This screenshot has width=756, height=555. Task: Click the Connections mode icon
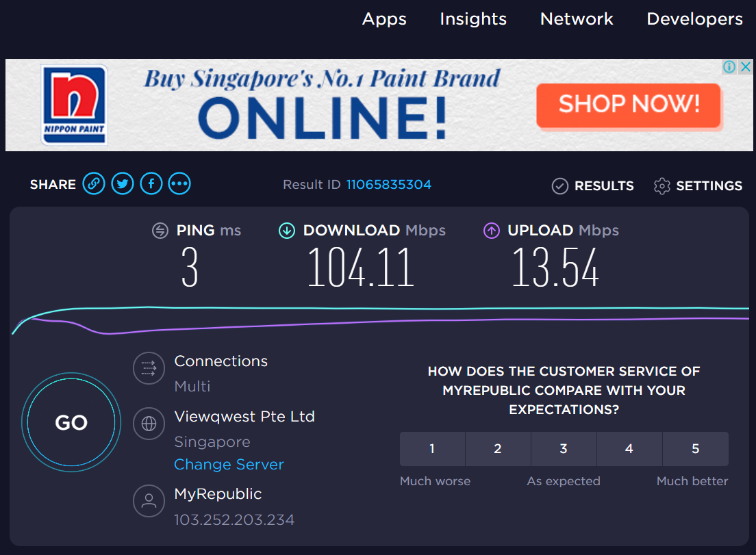click(x=149, y=368)
